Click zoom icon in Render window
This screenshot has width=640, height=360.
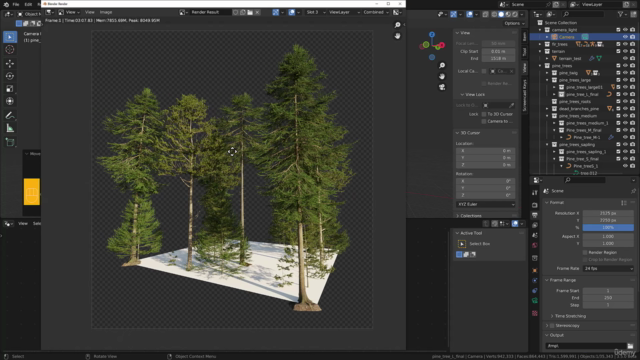pyautogui.click(x=398, y=25)
